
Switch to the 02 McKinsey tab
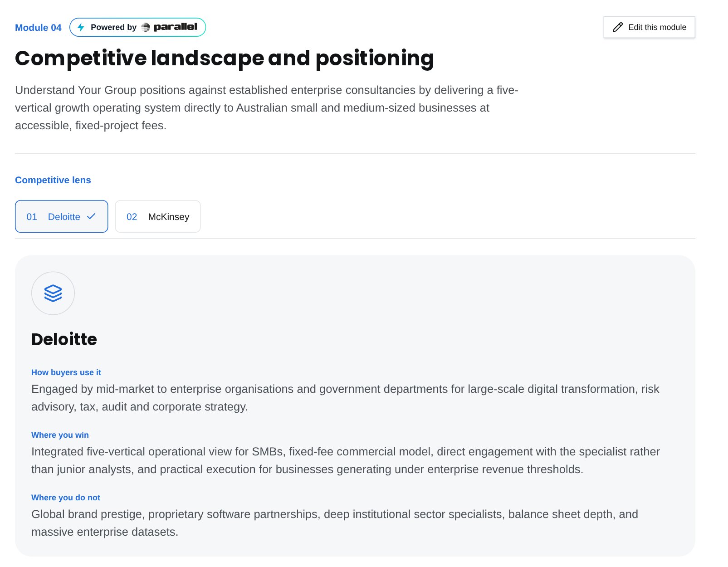158,216
